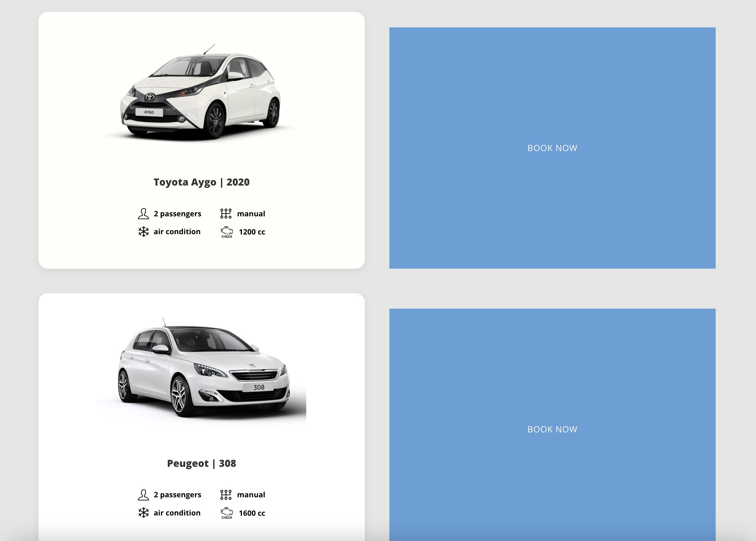Click the snowflake air condition icon for Toyota Aygo
The height and width of the screenshot is (541, 756).
(x=144, y=231)
